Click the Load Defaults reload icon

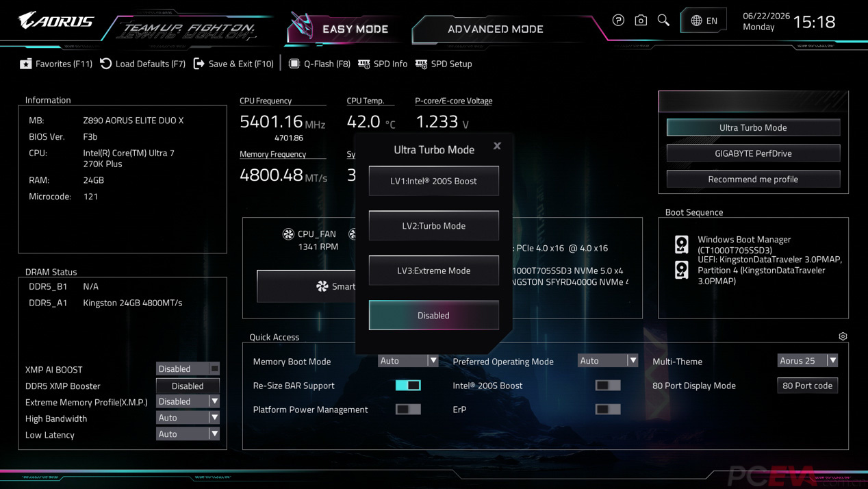click(x=106, y=63)
